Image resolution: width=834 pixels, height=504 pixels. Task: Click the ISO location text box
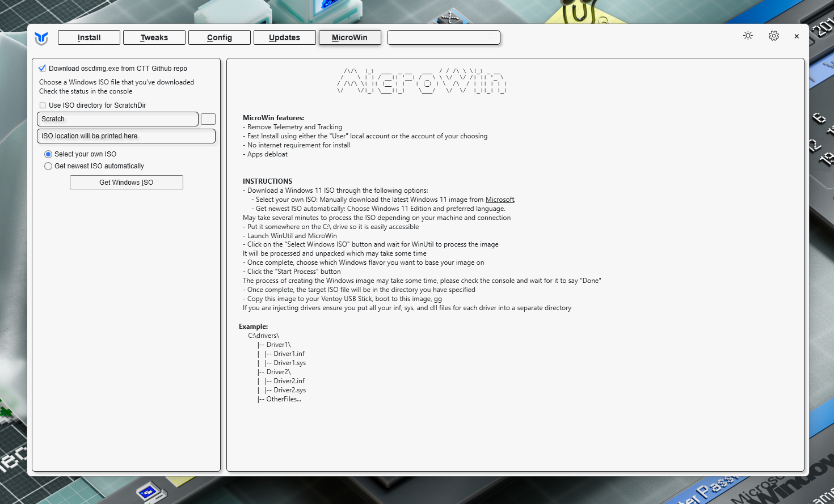[126, 136]
